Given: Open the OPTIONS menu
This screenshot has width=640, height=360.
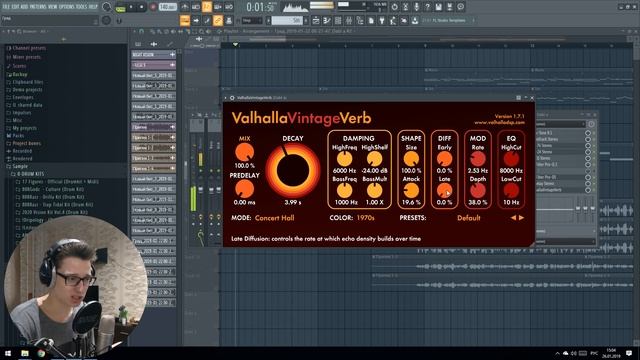Looking at the screenshot, I should [x=67, y=7].
